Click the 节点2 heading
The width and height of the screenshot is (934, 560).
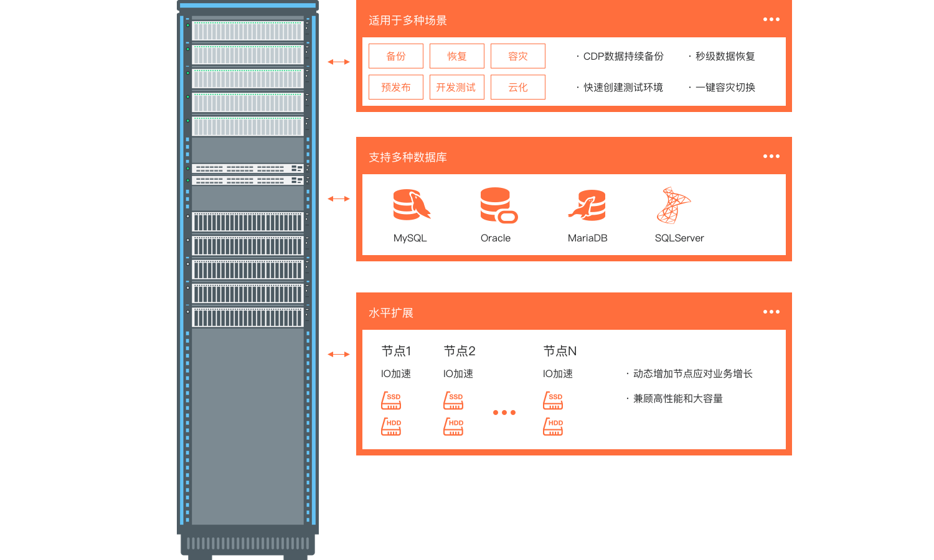tap(460, 351)
